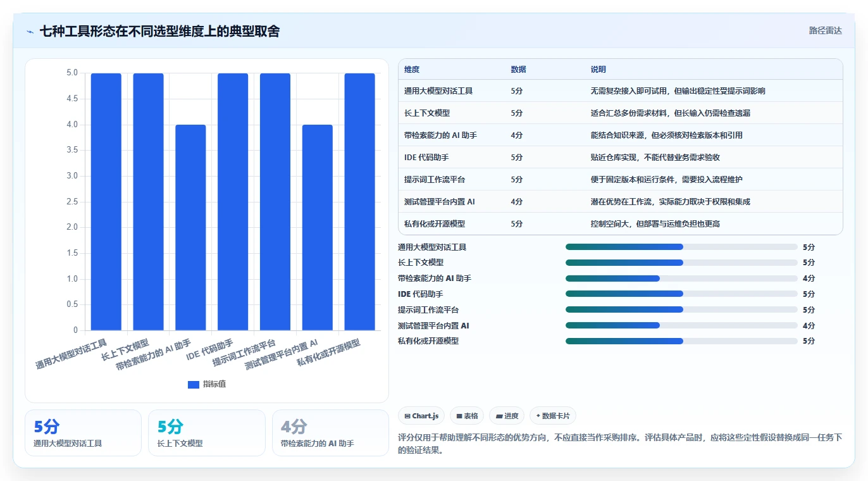
Task: Toggle the 指标值 legend swatch
Action: click(x=194, y=385)
